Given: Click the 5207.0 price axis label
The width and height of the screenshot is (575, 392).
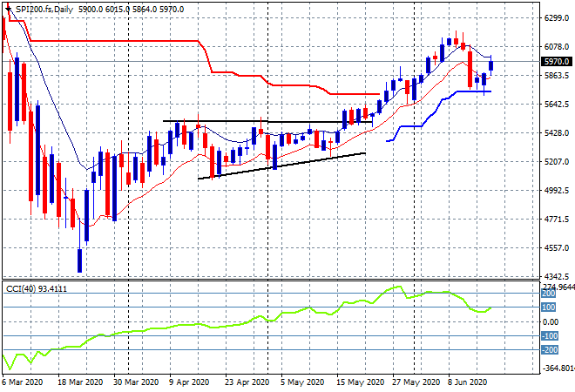Looking at the screenshot, I should [557, 162].
